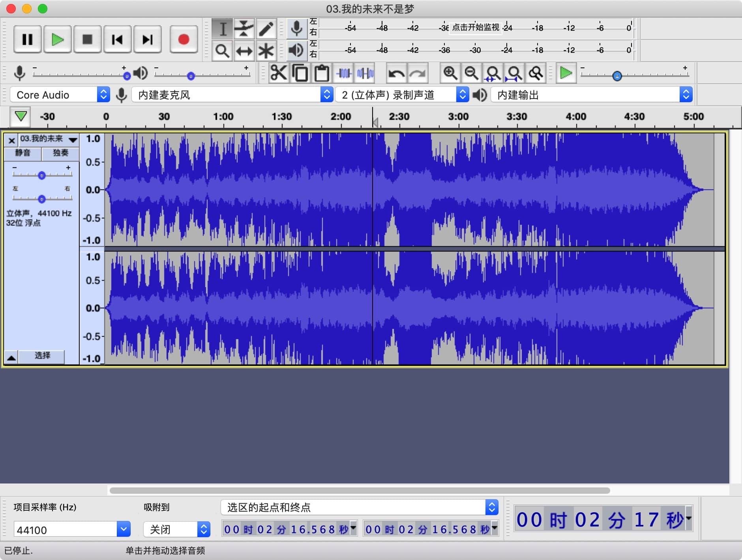Play at speed using the green arrow
Screen dimensions: 742x560
[566, 73]
